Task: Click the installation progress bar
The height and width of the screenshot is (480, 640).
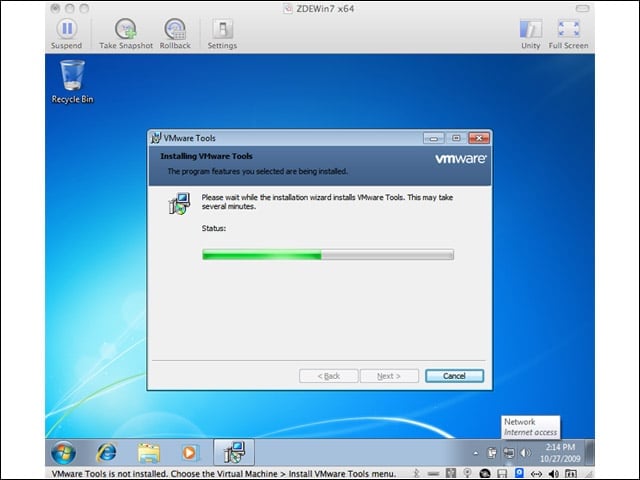Action: pos(328,255)
